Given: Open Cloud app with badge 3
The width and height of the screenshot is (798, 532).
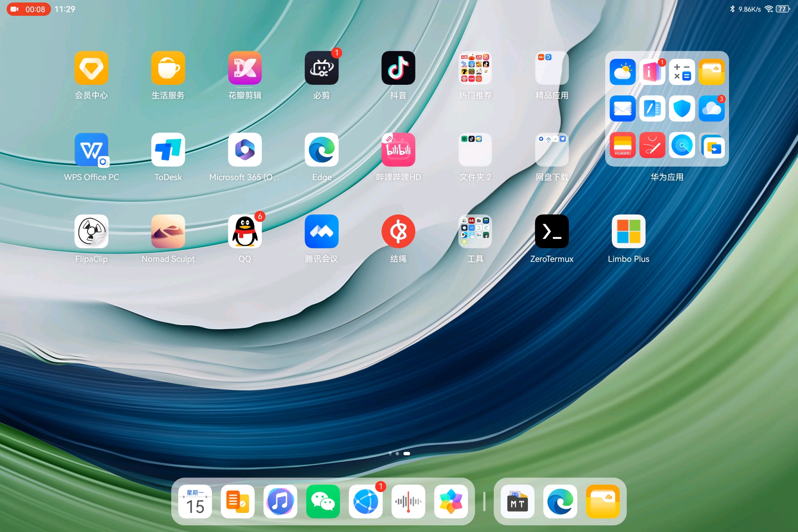Looking at the screenshot, I should (x=712, y=108).
